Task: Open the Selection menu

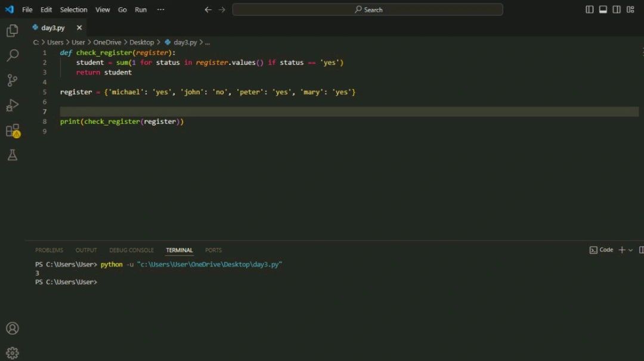Action: 73,10
